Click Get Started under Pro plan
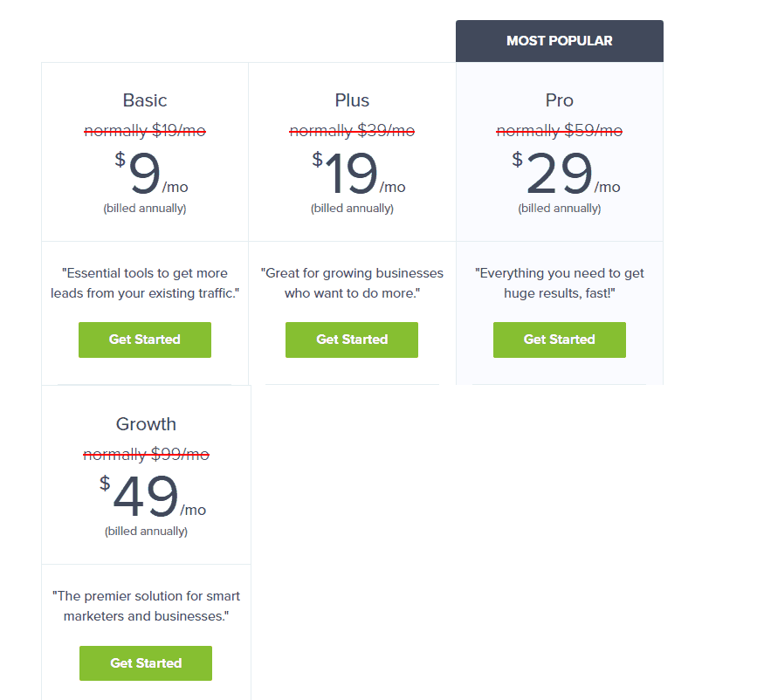757x700 pixels. click(x=560, y=340)
